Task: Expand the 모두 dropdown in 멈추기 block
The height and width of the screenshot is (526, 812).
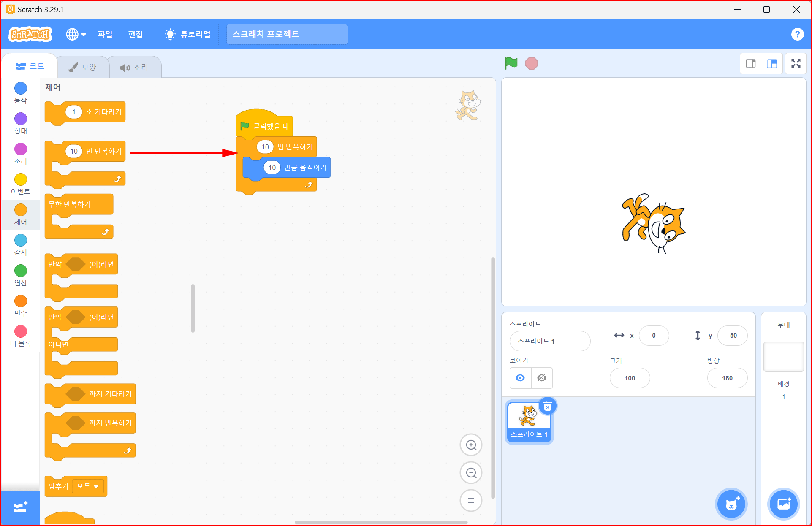Action: click(x=88, y=486)
